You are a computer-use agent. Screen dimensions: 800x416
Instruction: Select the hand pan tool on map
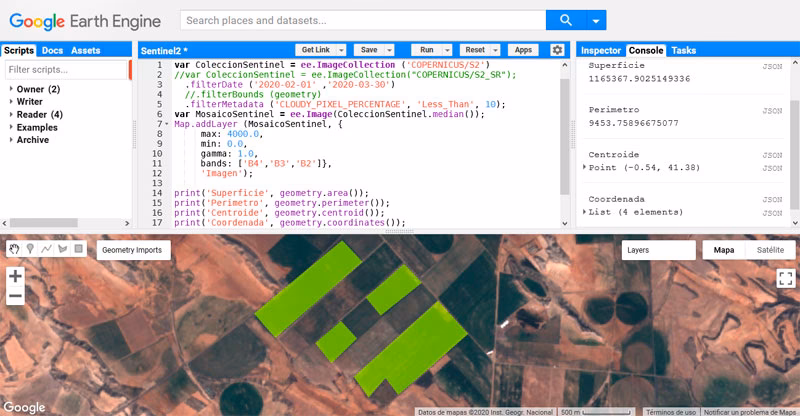pyautogui.click(x=14, y=249)
